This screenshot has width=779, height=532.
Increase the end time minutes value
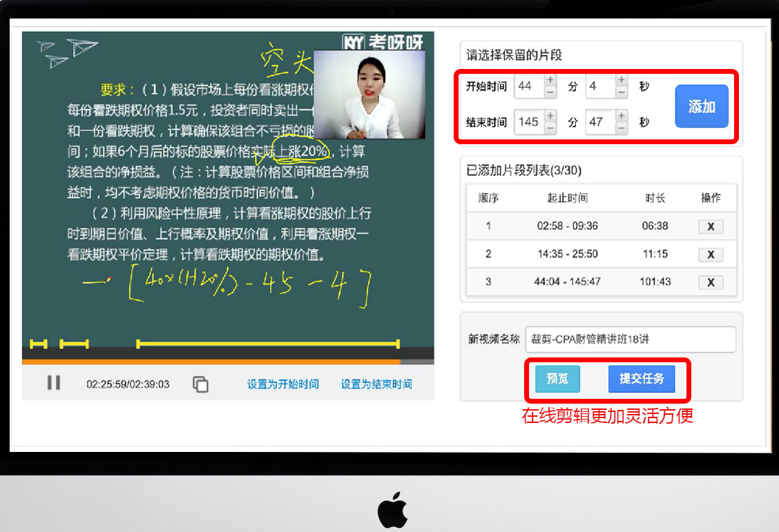[550, 116]
